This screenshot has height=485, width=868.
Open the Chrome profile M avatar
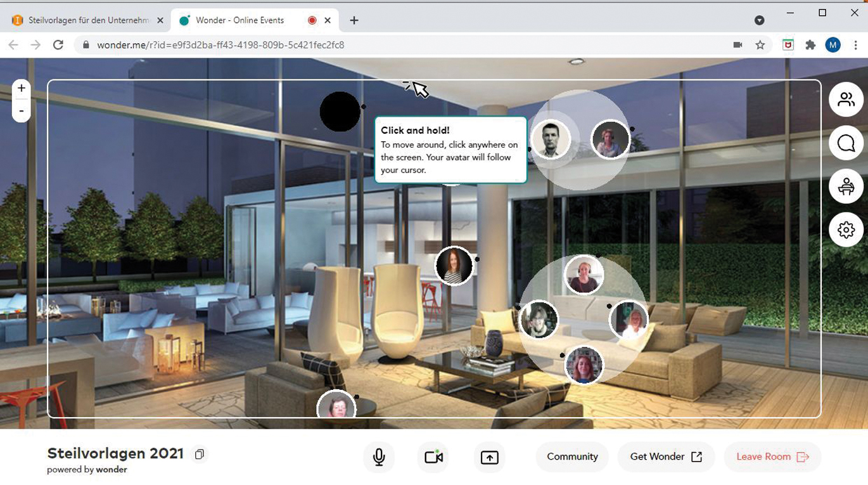pyautogui.click(x=833, y=45)
